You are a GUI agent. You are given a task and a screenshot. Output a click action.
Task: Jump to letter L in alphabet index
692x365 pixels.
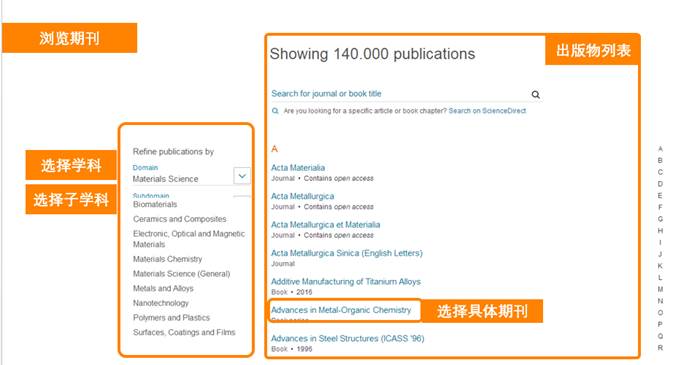coord(660,277)
